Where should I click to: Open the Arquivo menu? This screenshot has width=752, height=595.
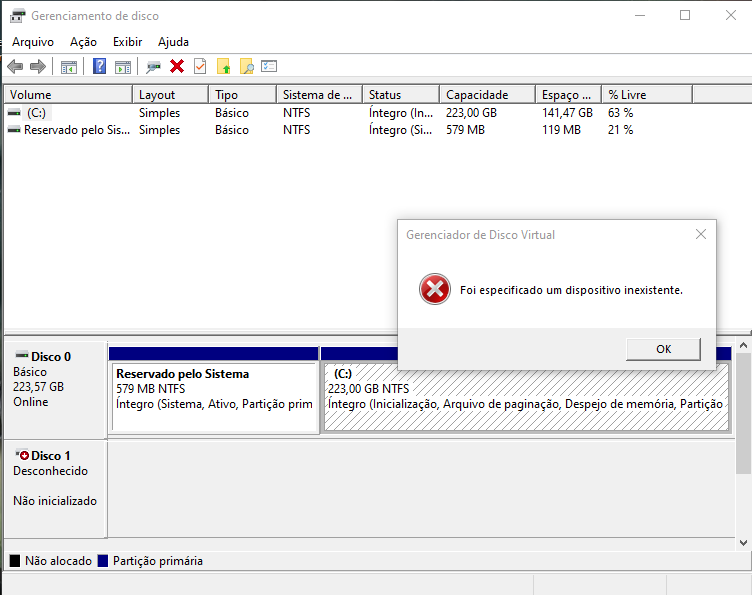[x=33, y=42]
